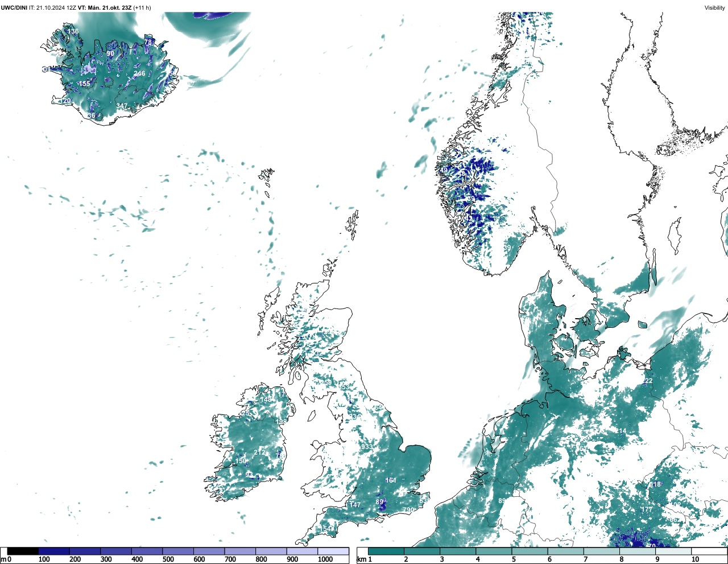
Task: Click the '212' value in central Ireland
Action: click(259, 452)
